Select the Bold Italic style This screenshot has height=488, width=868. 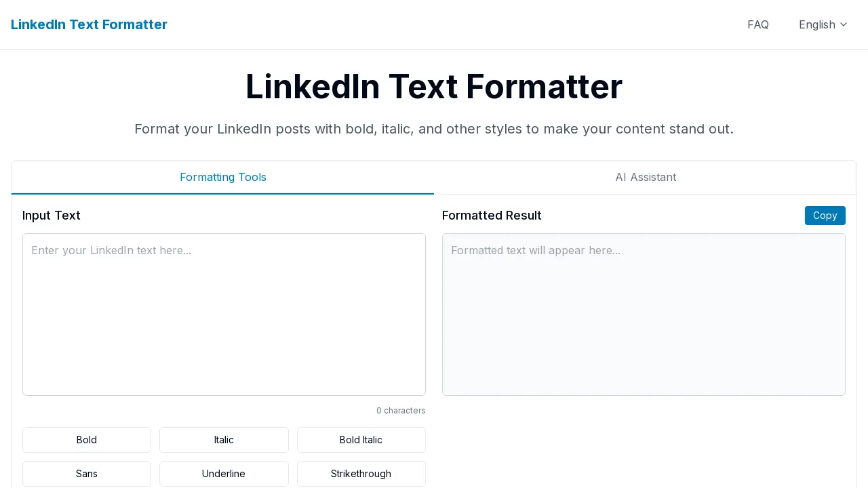coord(361,440)
